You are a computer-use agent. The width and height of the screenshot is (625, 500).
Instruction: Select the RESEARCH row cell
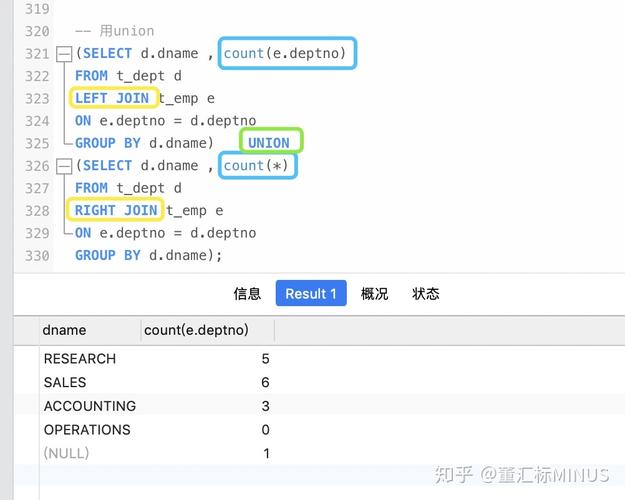[80, 359]
